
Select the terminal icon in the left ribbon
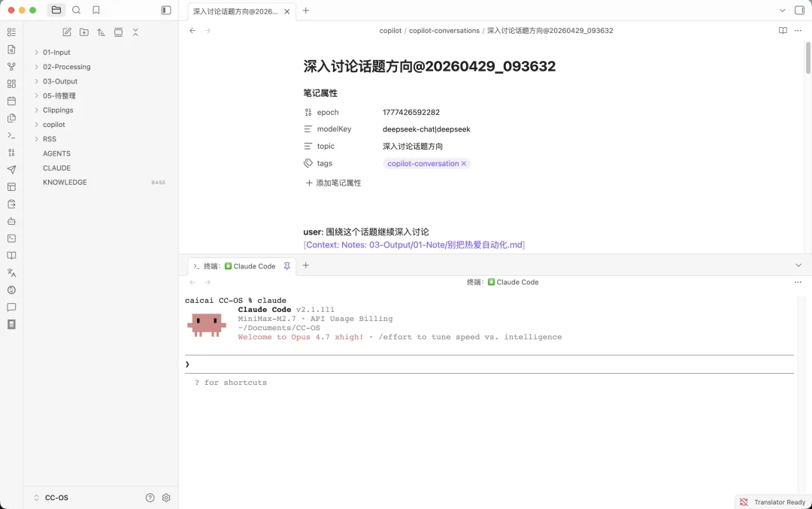[x=11, y=136]
